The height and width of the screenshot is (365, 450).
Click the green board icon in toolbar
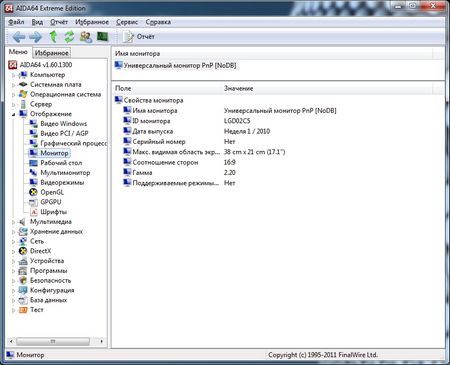tap(102, 36)
